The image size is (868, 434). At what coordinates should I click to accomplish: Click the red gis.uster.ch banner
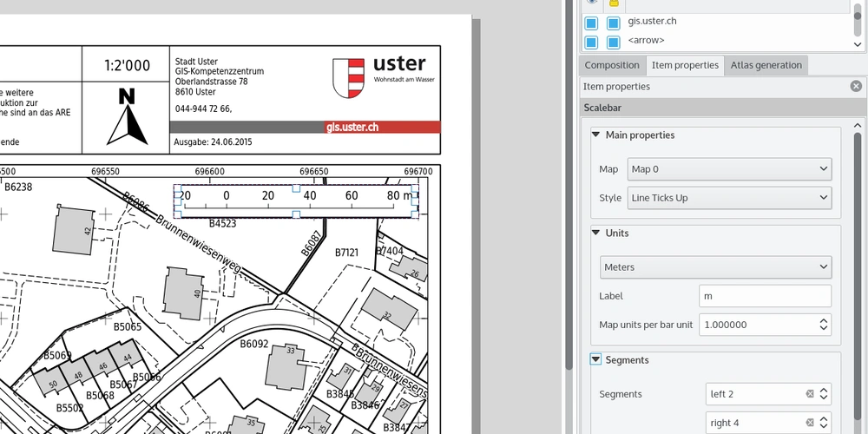pos(382,128)
